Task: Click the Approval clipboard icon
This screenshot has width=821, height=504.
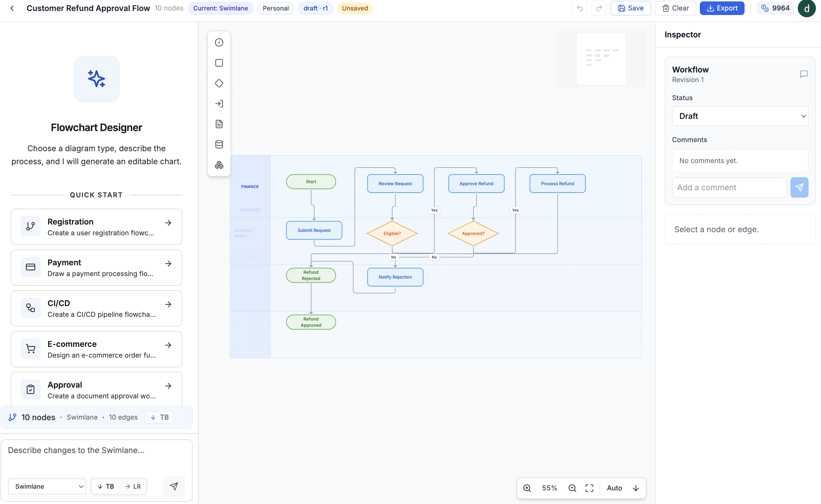Action: tap(31, 389)
